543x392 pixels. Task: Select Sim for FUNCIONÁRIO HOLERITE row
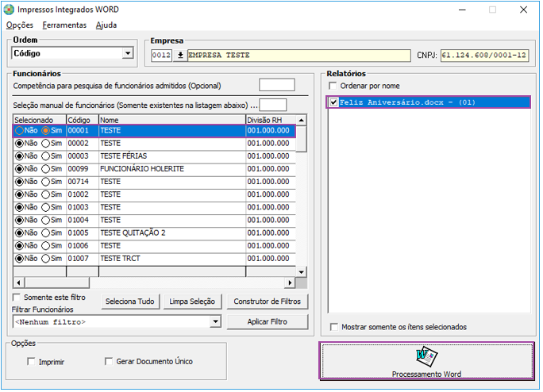click(46, 170)
